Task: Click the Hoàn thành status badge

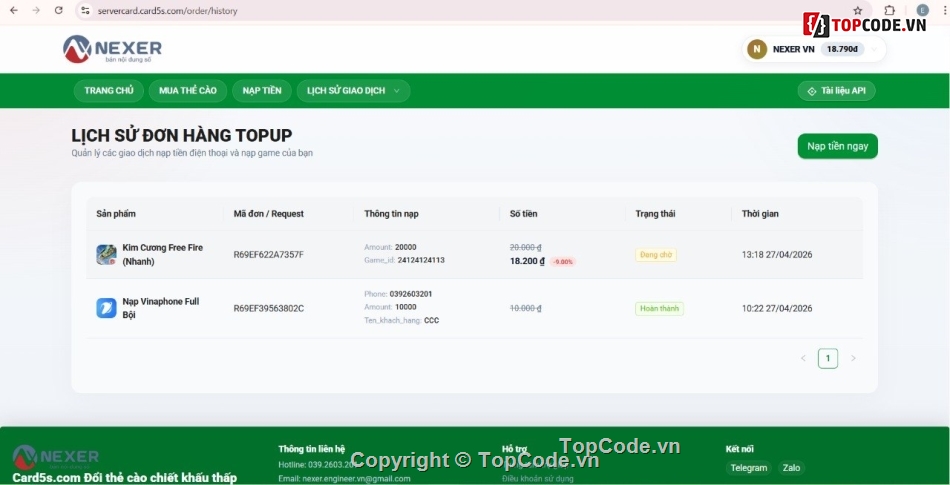Action: (x=659, y=309)
